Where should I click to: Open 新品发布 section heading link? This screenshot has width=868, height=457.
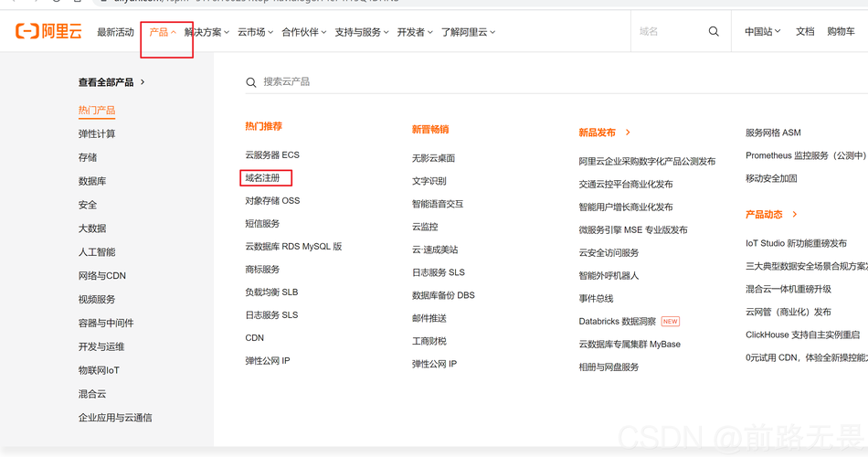[x=598, y=133]
